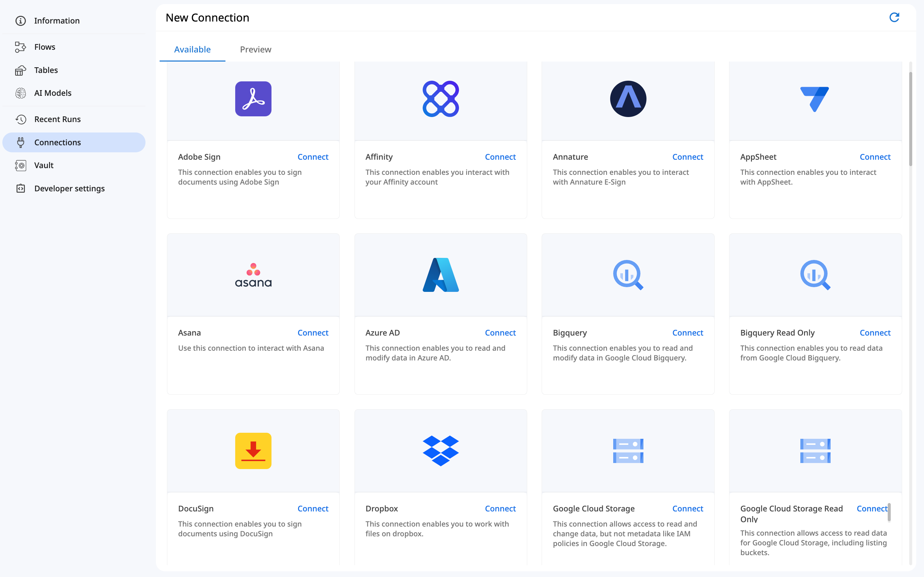The width and height of the screenshot is (924, 577).
Task: Click the Affinity logo icon
Action: pyautogui.click(x=440, y=99)
